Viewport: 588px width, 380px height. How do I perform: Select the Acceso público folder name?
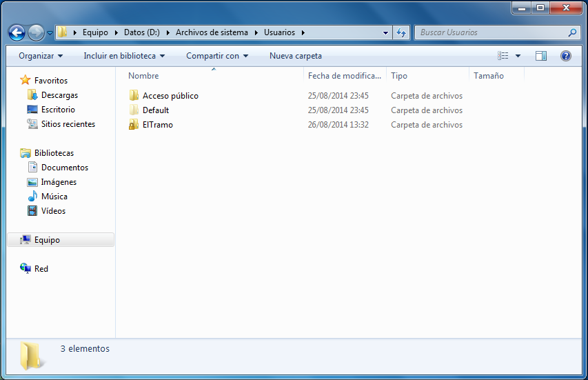coord(171,96)
